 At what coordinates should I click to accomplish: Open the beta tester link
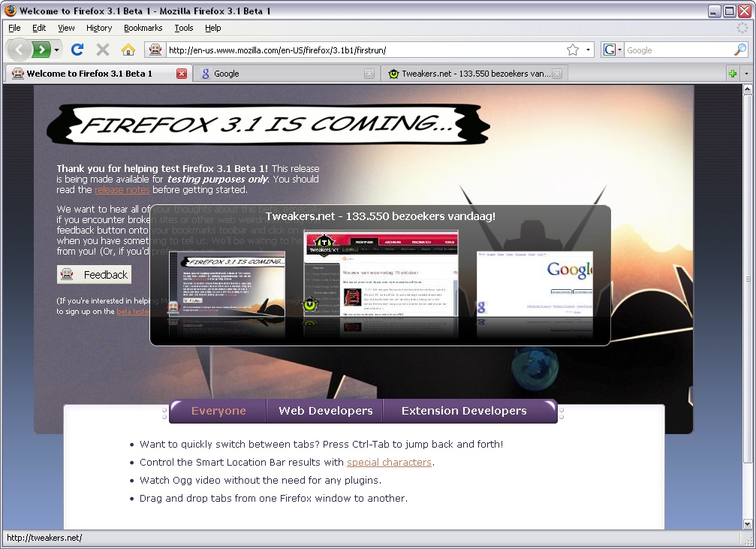pos(133,311)
